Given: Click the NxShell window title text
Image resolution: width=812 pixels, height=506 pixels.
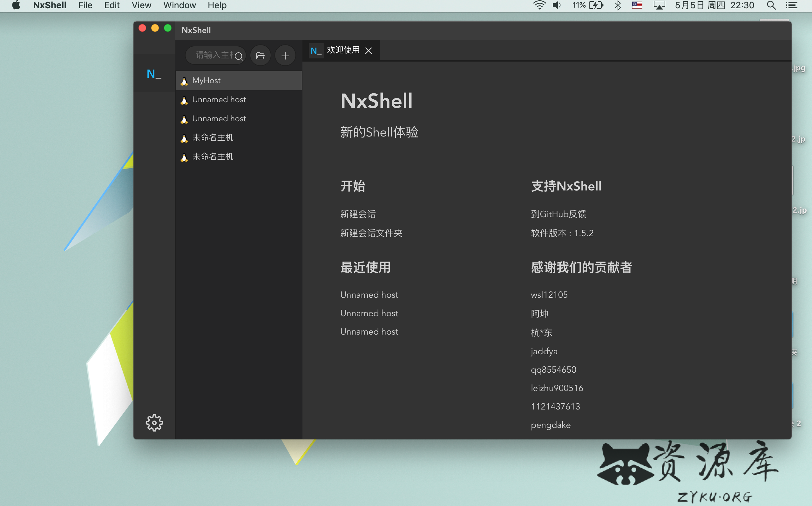Looking at the screenshot, I should pos(196,30).
